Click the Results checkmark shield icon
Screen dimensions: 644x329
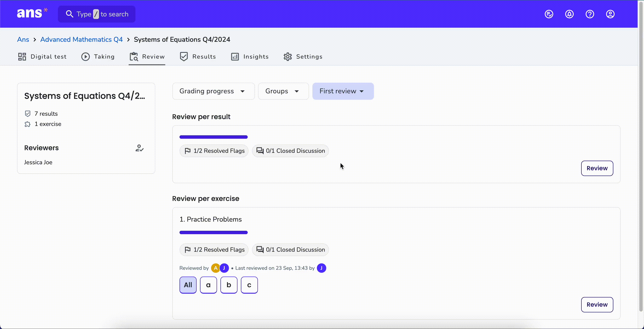click(x=184, y=56)
